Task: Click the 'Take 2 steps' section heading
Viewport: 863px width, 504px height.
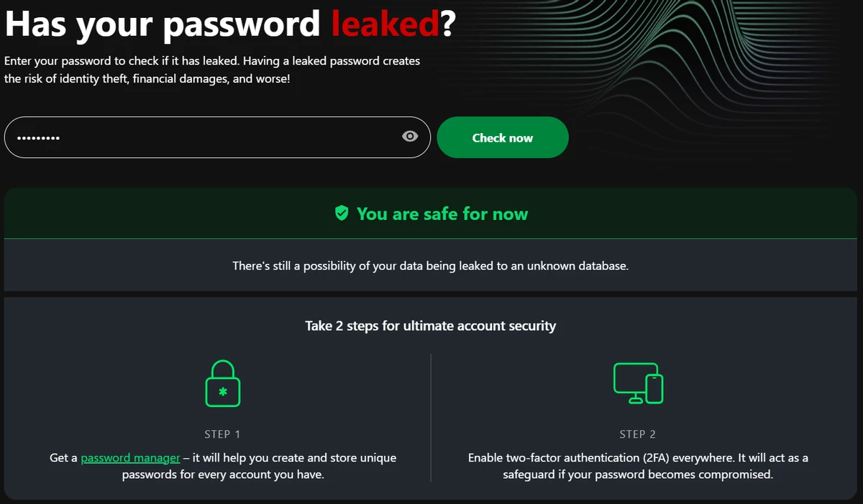Action: click(430, 326)
